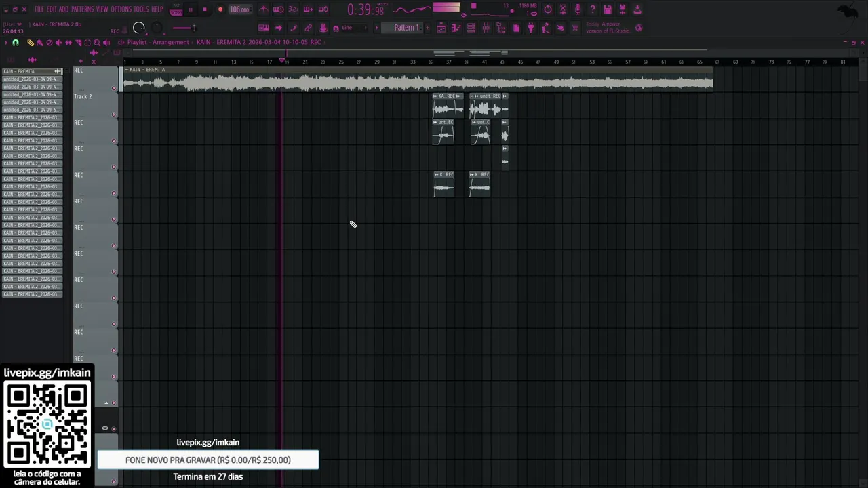The image size is (868, 488).
Task: Add new pattern with plus button
Action: point(427,28)
